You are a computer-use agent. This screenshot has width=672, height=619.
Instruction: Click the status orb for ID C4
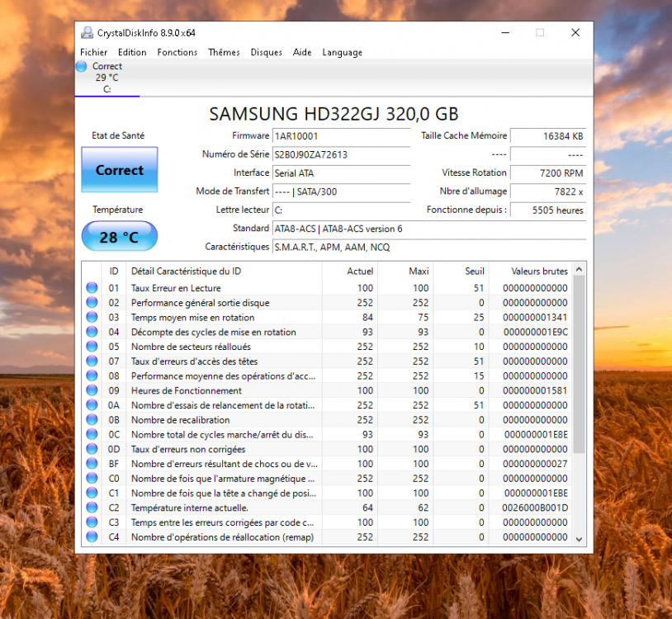click(x=92, y=536)
